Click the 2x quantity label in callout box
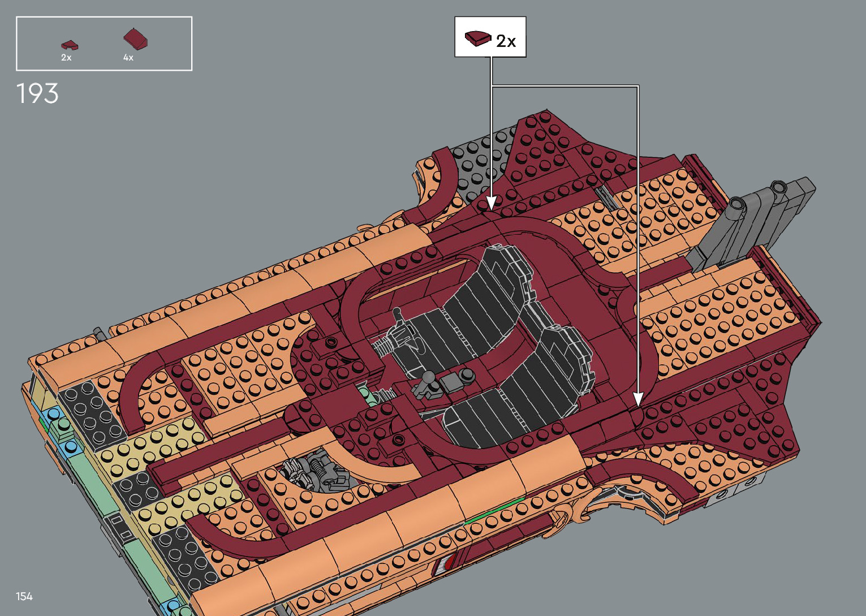The width and height of the screenshot is (866, 616). coord(506,41)
